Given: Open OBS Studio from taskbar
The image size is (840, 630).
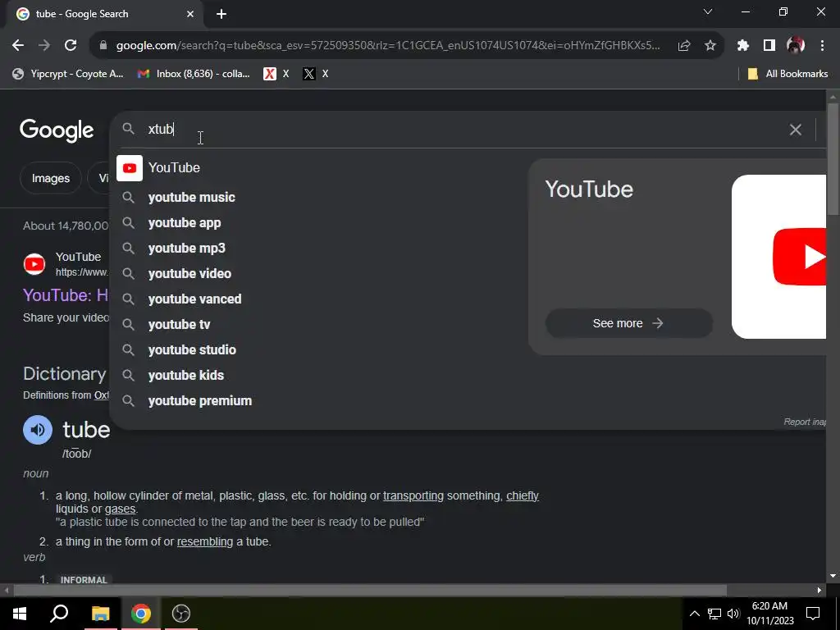Looking at the screenshot, I should click(181, 614).
